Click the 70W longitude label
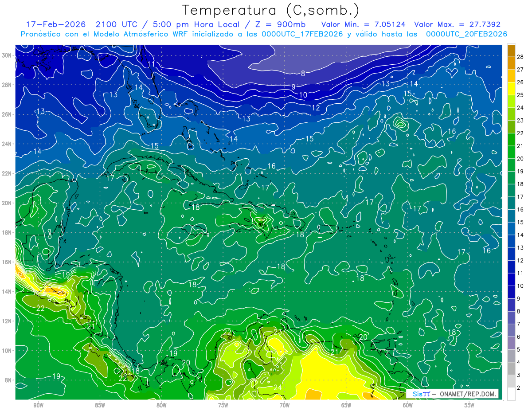The image size is (532, 411). 285,405
